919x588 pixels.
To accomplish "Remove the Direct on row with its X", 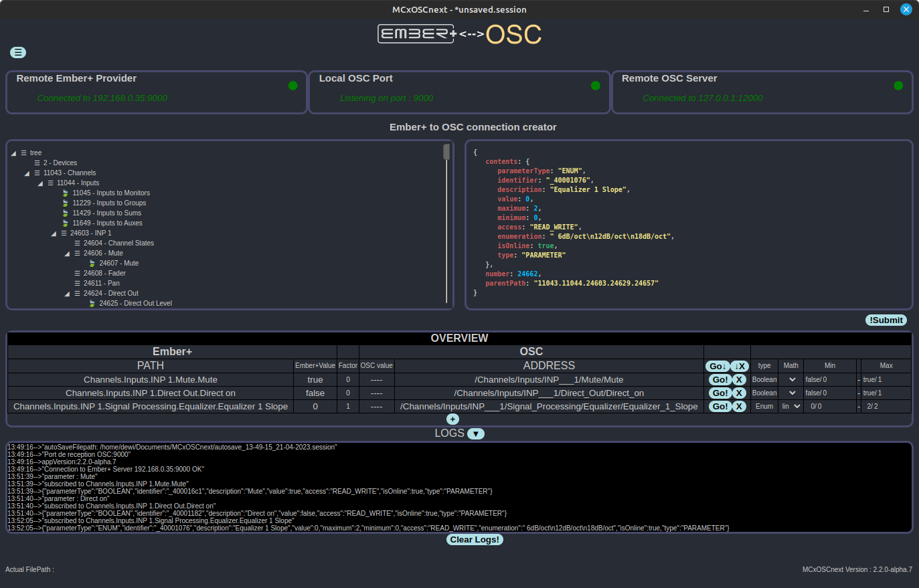I will click(739, 393).
